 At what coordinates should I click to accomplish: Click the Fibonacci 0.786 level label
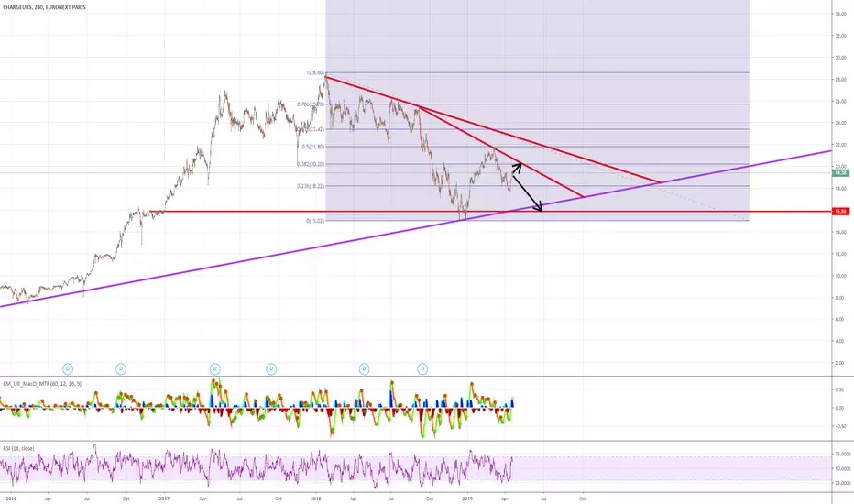tap(311, 104)
